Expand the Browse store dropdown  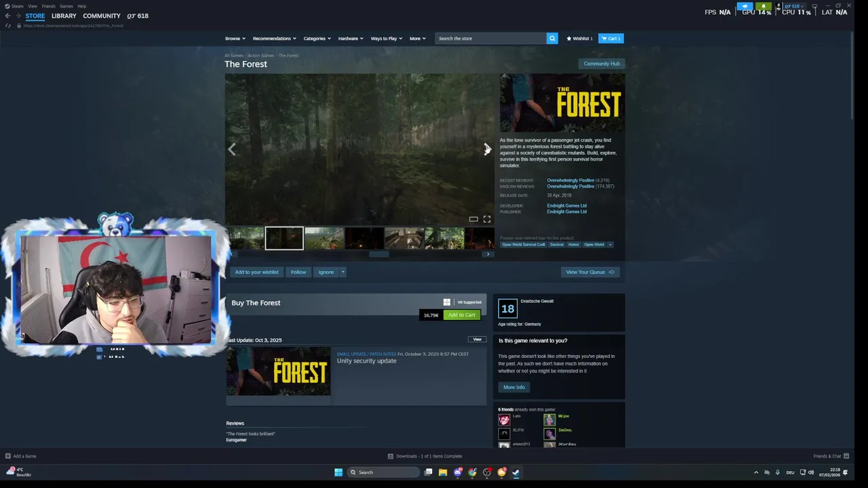tap(235, 39)
